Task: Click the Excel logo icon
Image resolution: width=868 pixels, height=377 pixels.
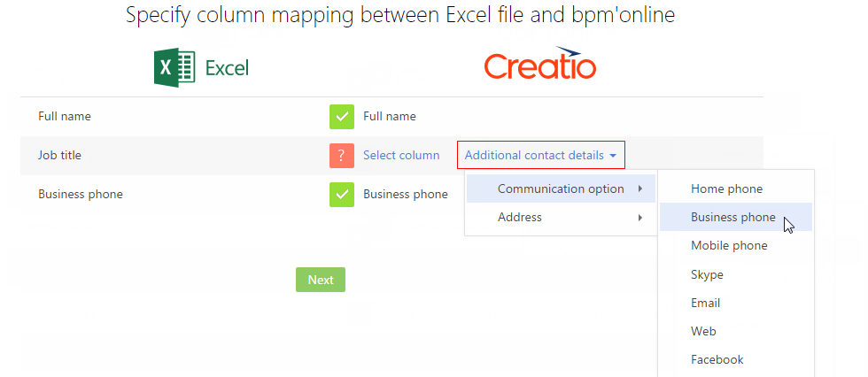Action: click(174, 67)
